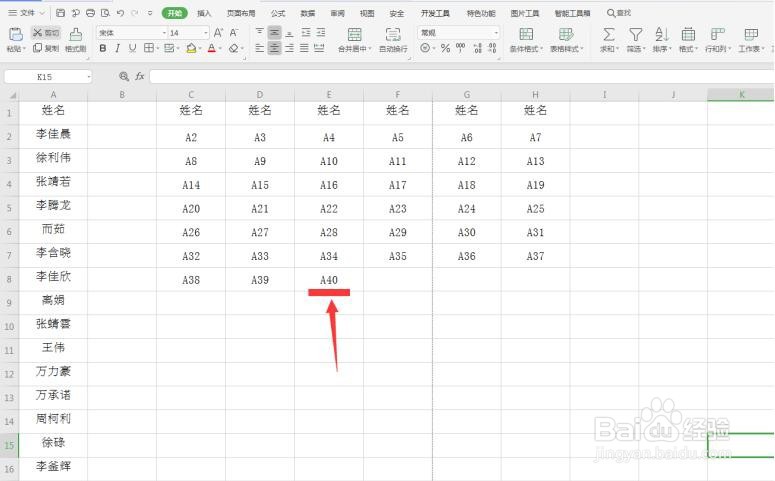This screenshot has height=481, width=775.
Task: Toggle middle vertical alignment
Action: [274, 33]
